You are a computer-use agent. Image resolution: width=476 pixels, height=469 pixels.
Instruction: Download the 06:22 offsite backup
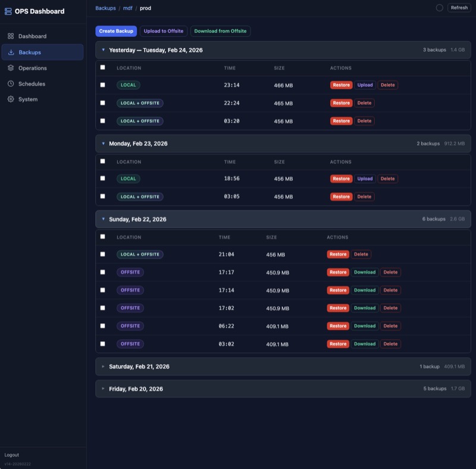click(x=364, y=326)
